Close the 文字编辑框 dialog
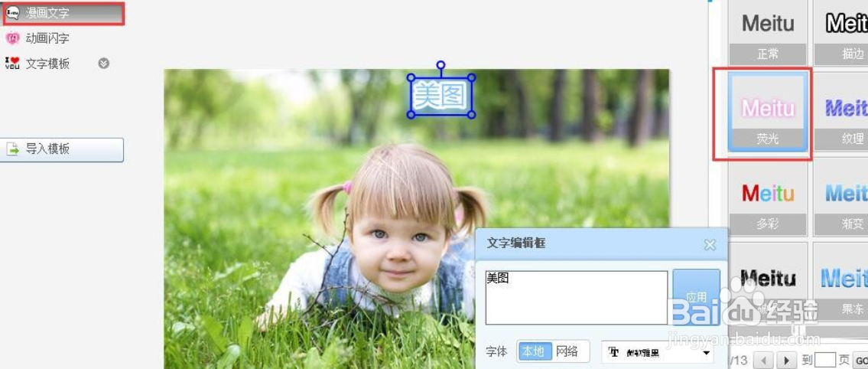Image resolution: width=868 pixels, height=369 pixels. click(x=710, y=244)
